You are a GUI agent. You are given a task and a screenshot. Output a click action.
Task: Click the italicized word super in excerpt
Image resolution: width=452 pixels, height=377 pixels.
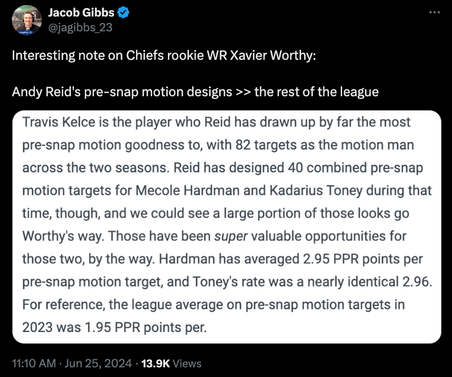point(231,236)
